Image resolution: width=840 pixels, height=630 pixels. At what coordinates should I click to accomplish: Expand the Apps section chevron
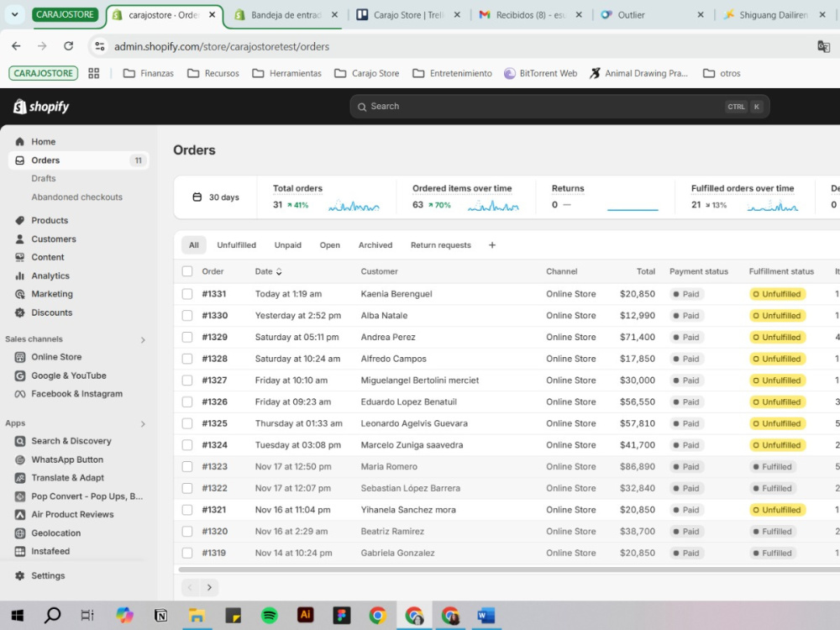[143, 423]
